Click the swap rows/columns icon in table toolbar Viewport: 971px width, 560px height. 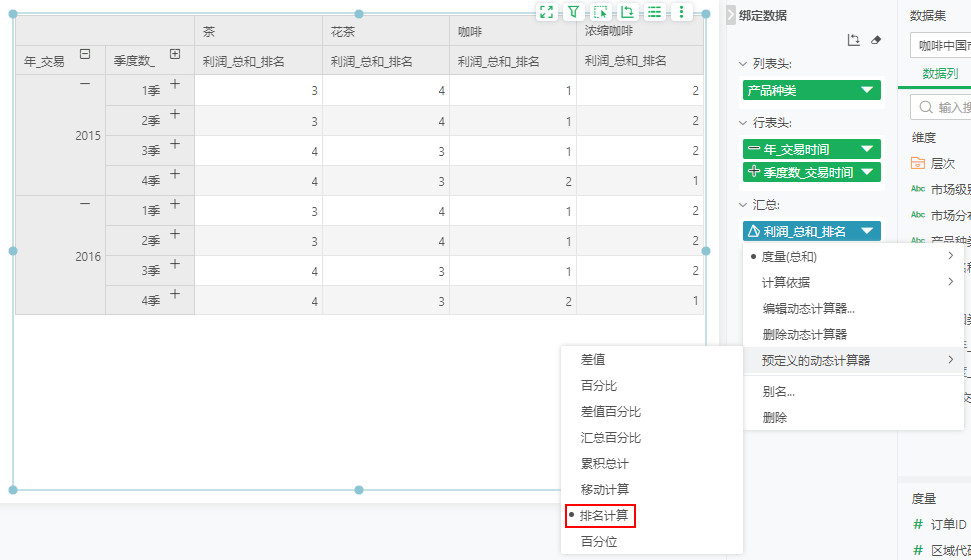pos(627,12)
